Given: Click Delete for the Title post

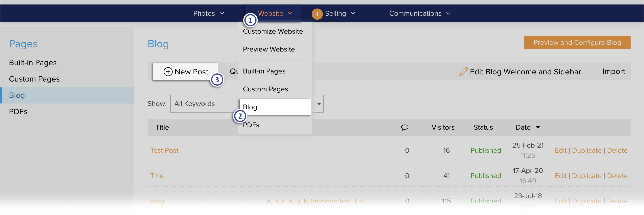Looking at the screenshot, I should (617, 176).
